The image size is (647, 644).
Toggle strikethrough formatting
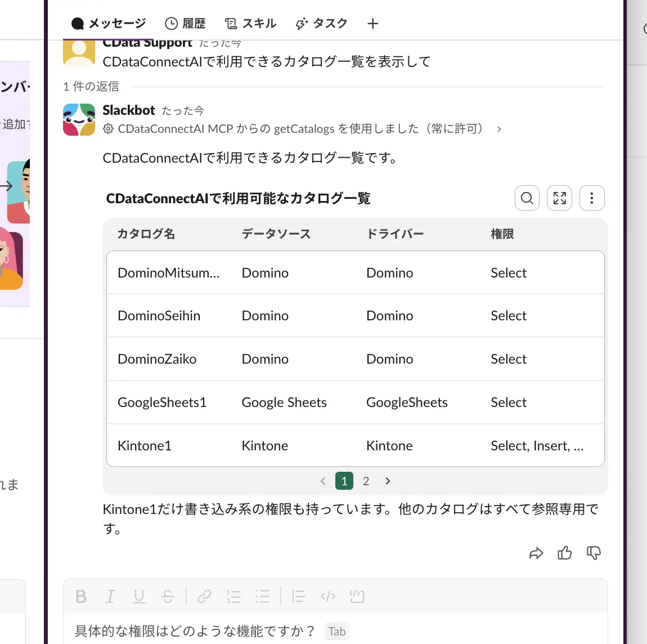pos(168,597)
